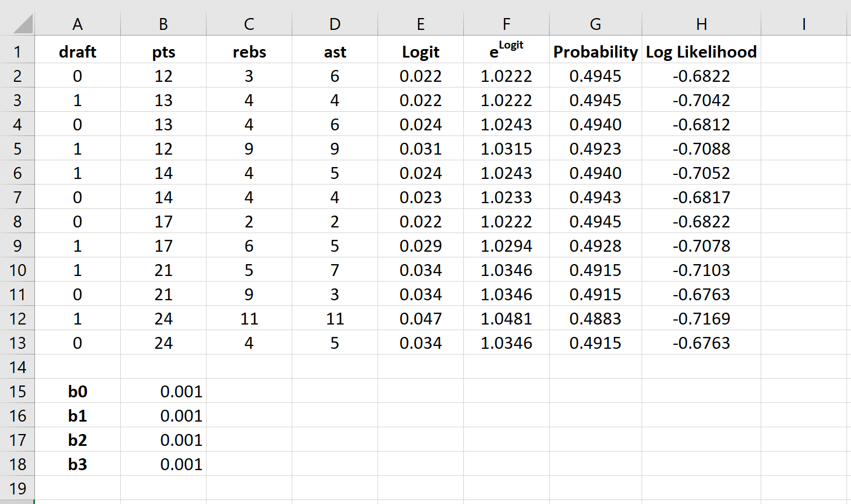
Task: Select row 1 header
Action: tap(17, 52)
